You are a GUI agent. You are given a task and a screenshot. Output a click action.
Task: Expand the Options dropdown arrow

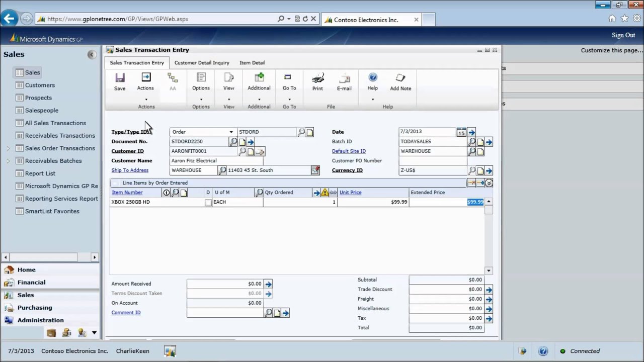coord(201,100)
